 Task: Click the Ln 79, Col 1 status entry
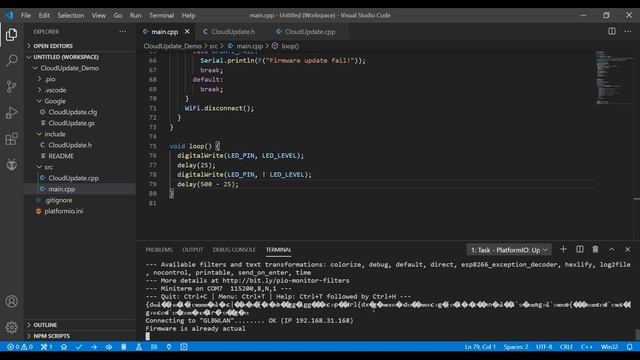pyautogui.click(x=480, y=347)
